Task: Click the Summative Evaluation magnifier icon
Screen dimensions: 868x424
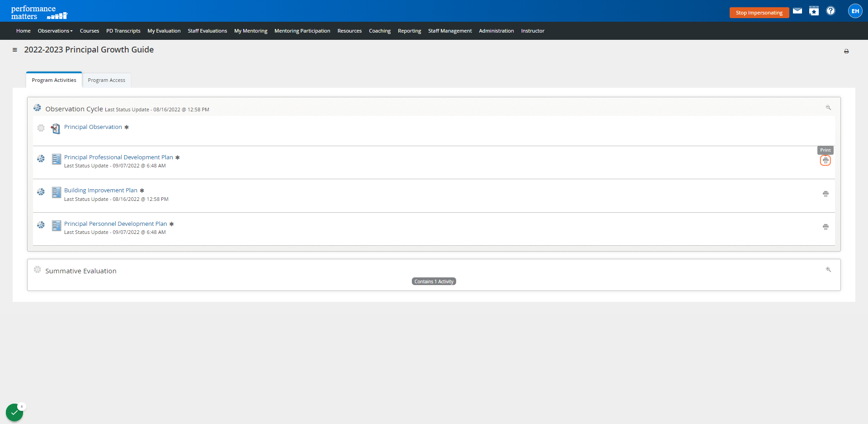Action: tap(828, 270)
